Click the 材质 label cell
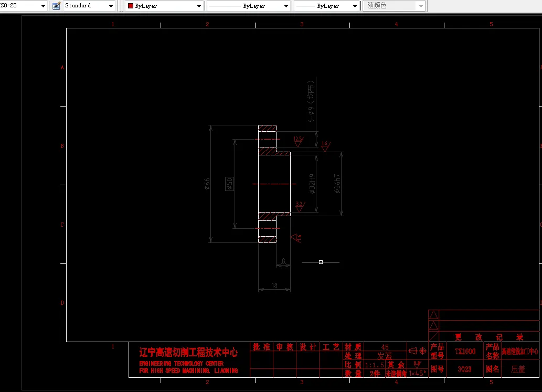 coord(353,347)
